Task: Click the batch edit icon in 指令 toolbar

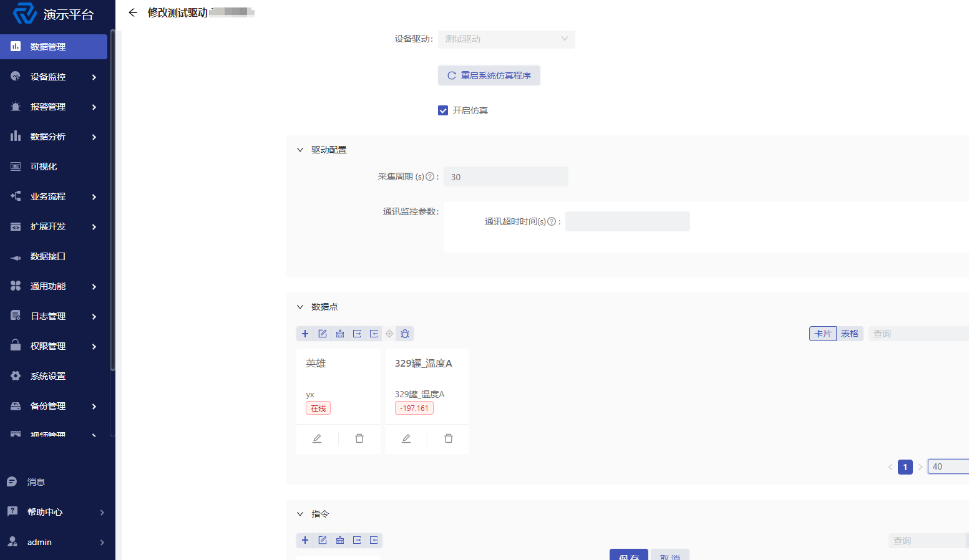Action: point(323,540)
